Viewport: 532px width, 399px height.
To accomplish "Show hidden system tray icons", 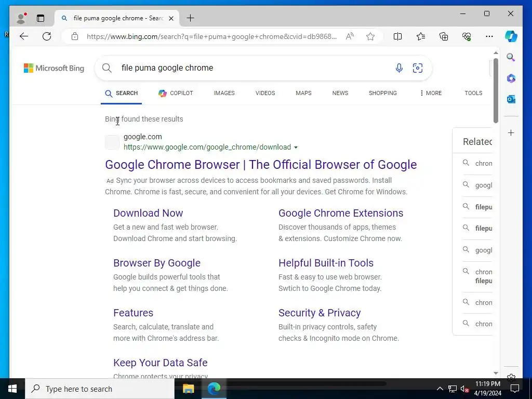I will [440, 389].
